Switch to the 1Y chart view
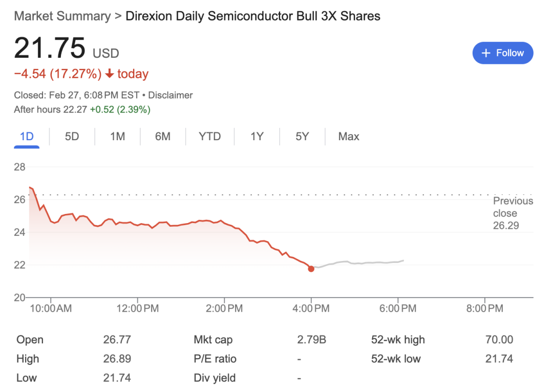This screenshot has width=553, height=392. [257, 137]
